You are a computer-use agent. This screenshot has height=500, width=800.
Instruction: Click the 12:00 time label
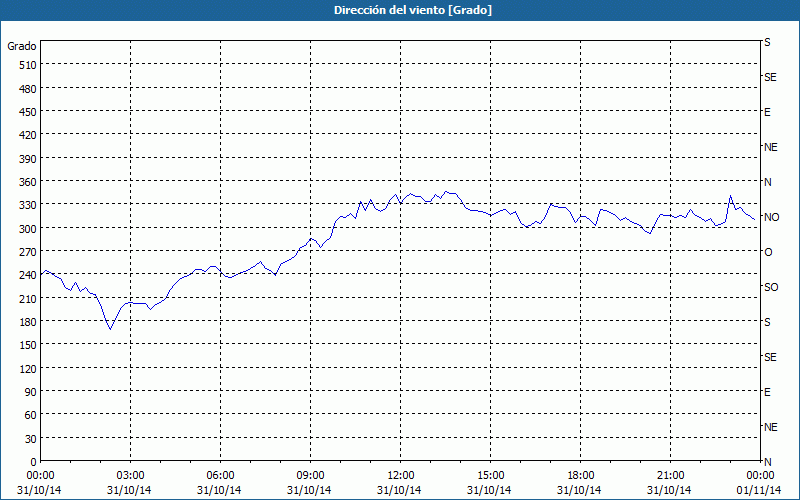[401, 476]
